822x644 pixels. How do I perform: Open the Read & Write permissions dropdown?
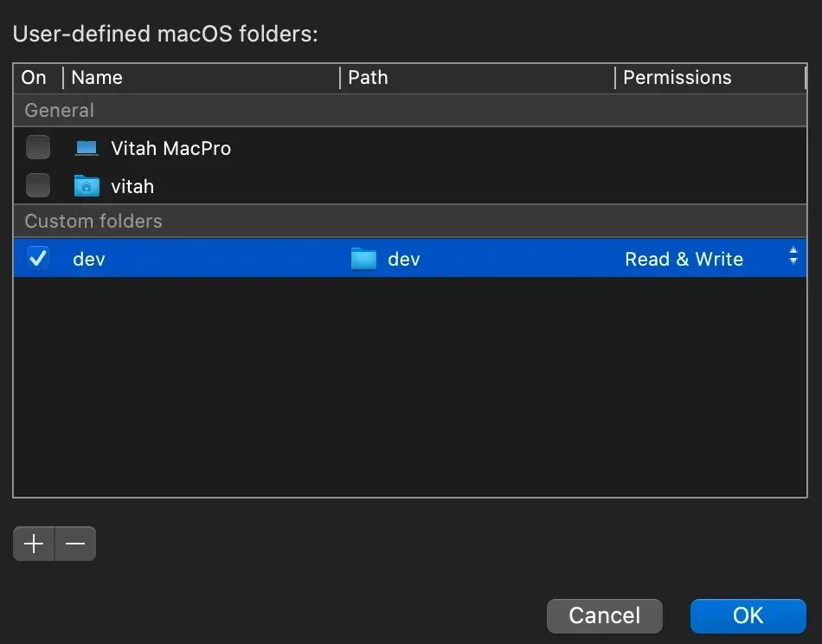point(684,259)
